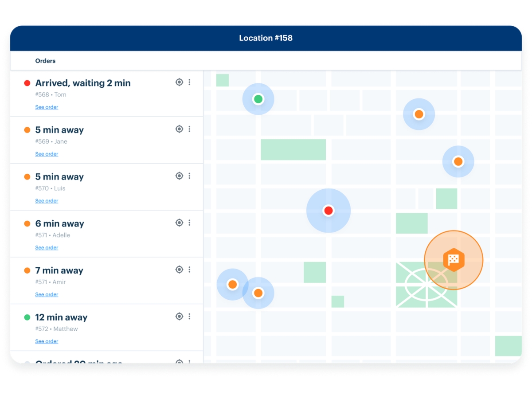Screen dimensions: 532x399
Task: Click the green status dot beside 12 min away
Action: (27, 317)
